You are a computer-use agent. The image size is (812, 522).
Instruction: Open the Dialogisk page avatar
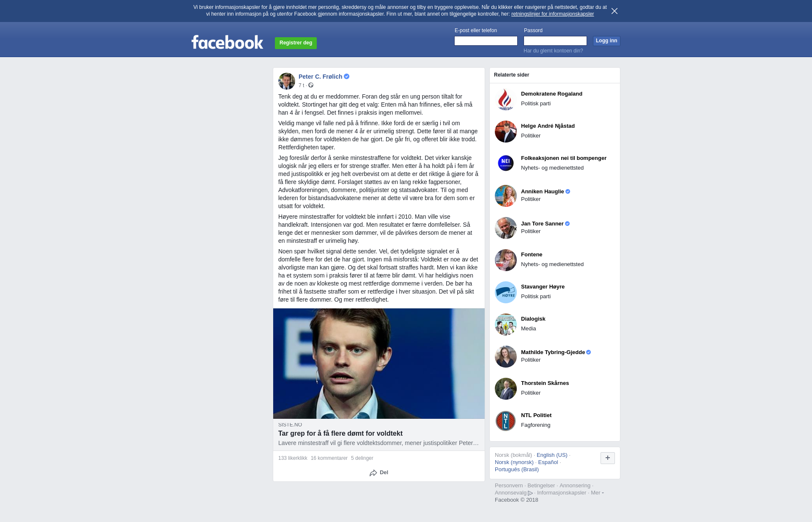[506, 324]
